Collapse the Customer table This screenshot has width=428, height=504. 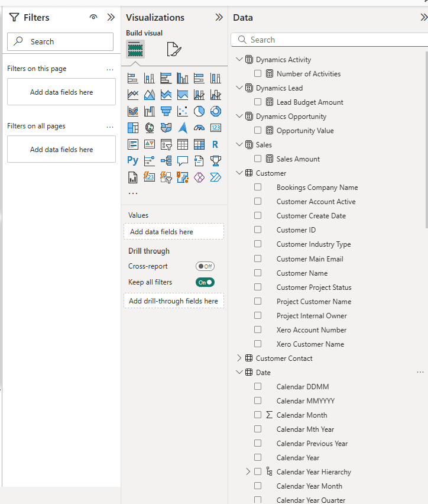click(239, 173)
